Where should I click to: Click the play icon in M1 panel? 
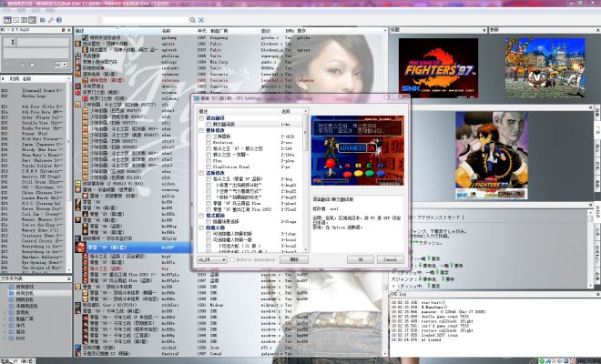(x=22, y=65)
